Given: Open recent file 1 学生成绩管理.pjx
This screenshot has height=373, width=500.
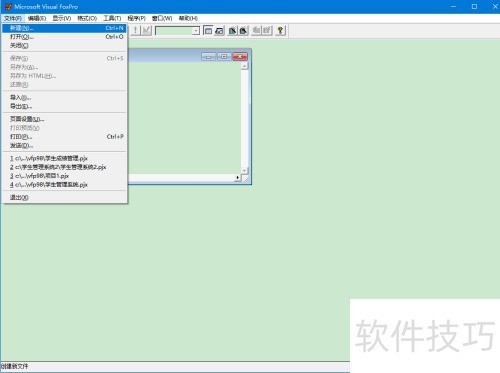Looking at the screenshot, I should 64,158.
